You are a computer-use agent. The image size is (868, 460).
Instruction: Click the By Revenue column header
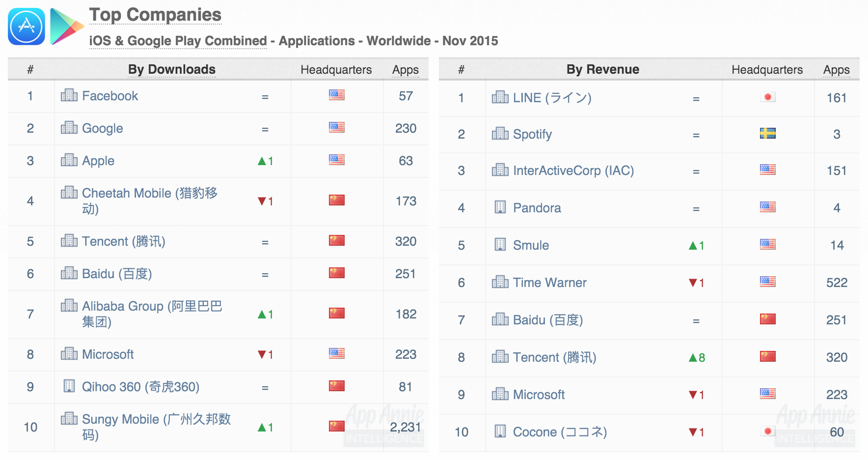(x=603, y=69)
